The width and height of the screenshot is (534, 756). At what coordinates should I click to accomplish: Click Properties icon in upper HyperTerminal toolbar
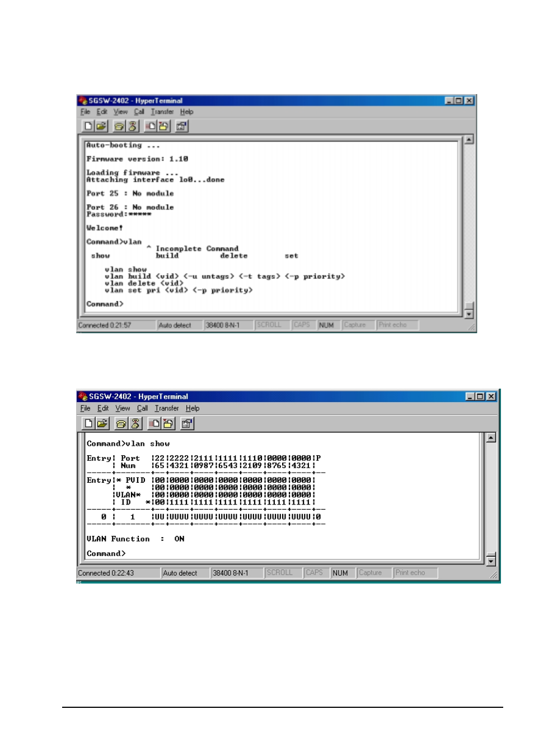point(181,126)
